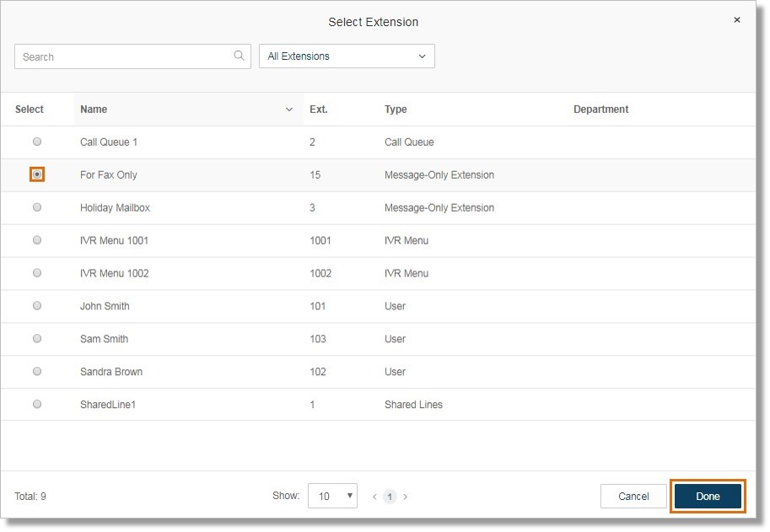Focus the Search input field
This screenshot has height=532, width=770.
pyautogui.click(x=132, y=56)
